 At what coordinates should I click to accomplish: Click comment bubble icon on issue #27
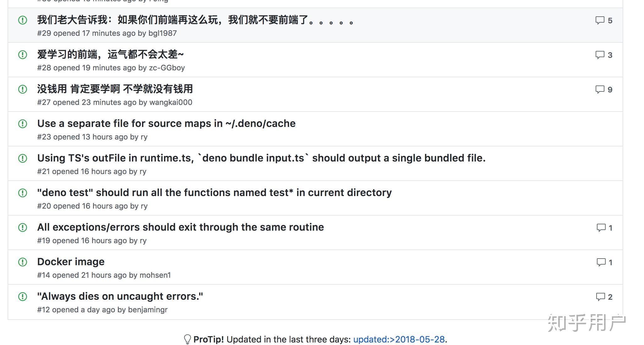[600, 90]
